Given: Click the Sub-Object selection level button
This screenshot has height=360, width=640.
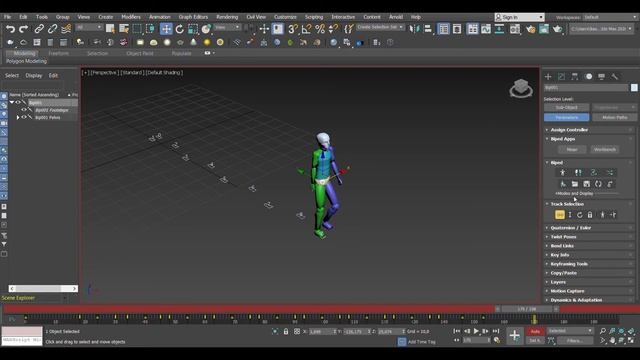Looking at the screenshot, I should coord(567,107).
